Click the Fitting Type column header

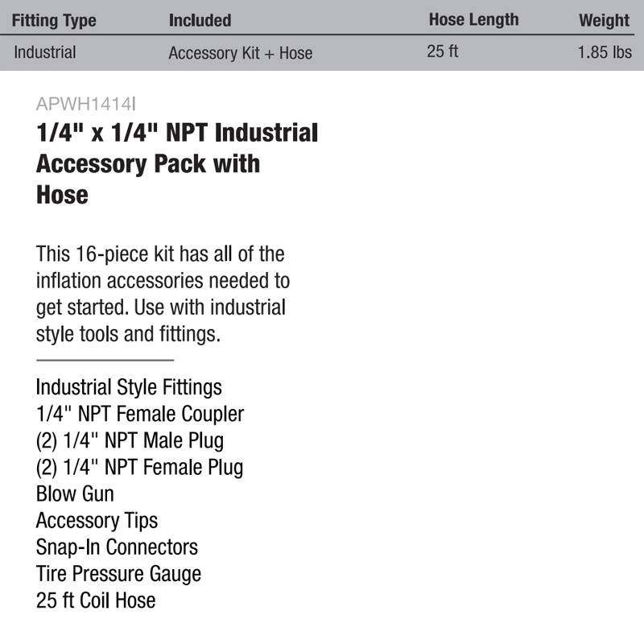click(x=54, y=21)
